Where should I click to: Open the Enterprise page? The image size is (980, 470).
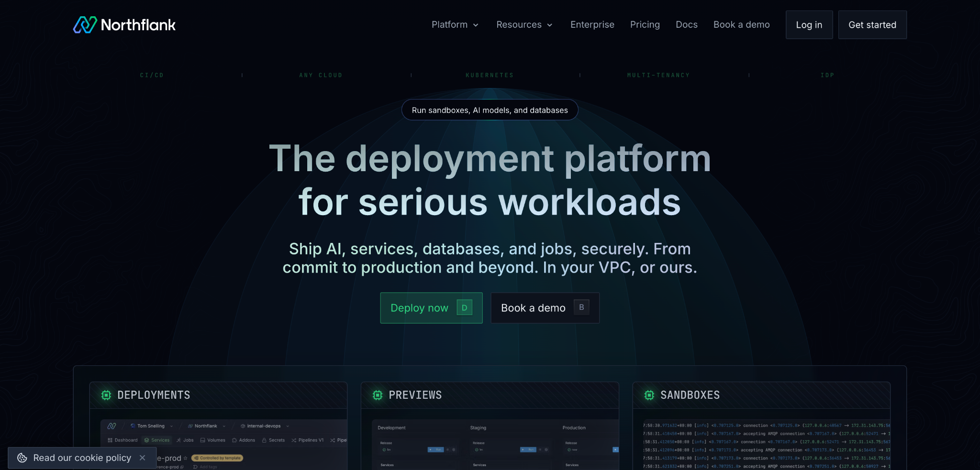[592, 25]
